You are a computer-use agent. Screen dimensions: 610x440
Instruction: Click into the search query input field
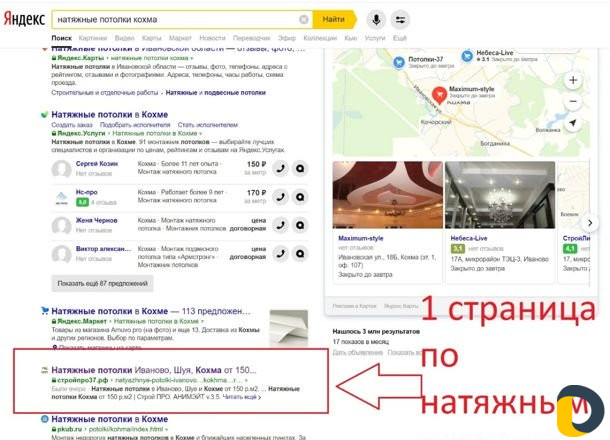177,19
